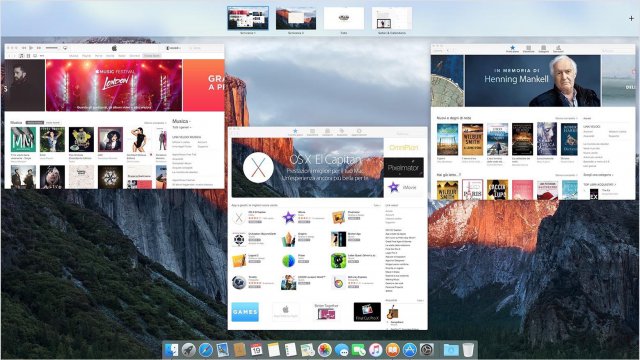Open Henning Mankell banner in iBooks
The width and height of the screenshot is (640, 360).
533,81
